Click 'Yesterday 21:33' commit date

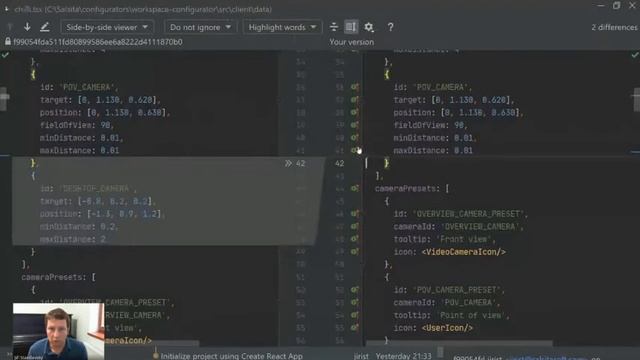point(403,356)
